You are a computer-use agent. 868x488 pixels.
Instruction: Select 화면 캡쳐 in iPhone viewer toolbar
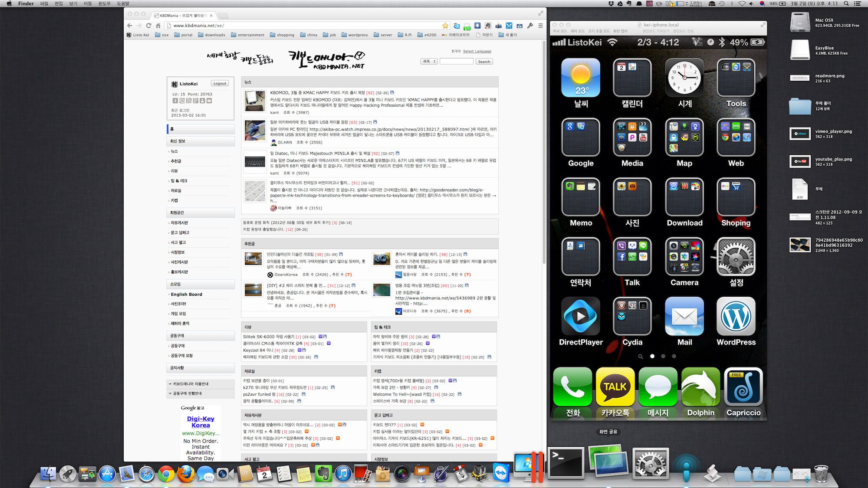pyautogui.click(x=620, y=31)
